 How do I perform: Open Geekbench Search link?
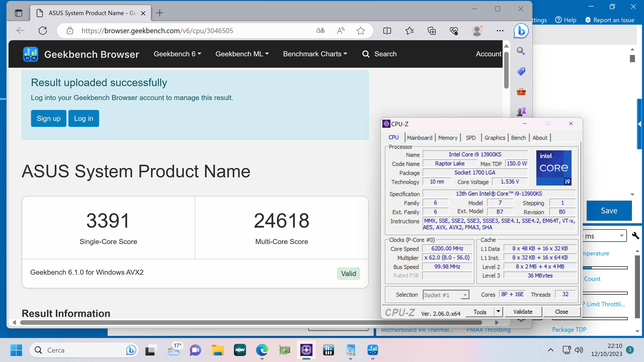379,54
